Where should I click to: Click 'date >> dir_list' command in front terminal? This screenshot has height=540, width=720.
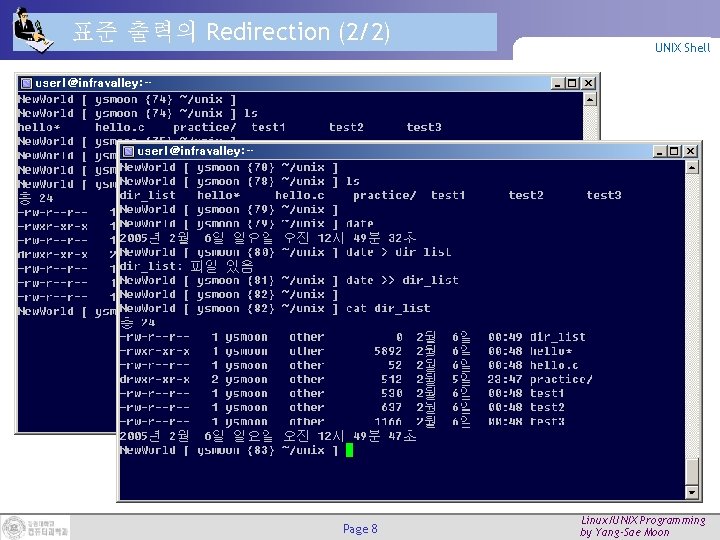402,280
